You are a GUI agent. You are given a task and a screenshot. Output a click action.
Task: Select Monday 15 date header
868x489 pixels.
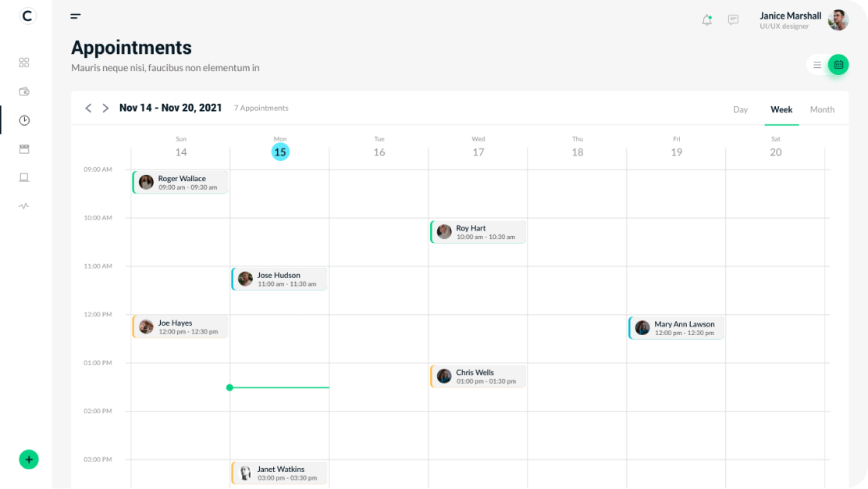pyautogui.click(x=280, y=152)
